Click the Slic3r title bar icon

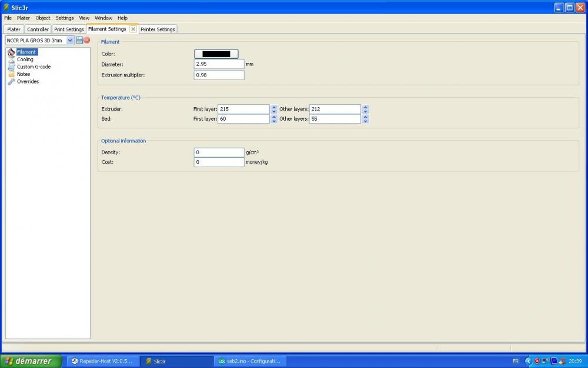point(6,7)
